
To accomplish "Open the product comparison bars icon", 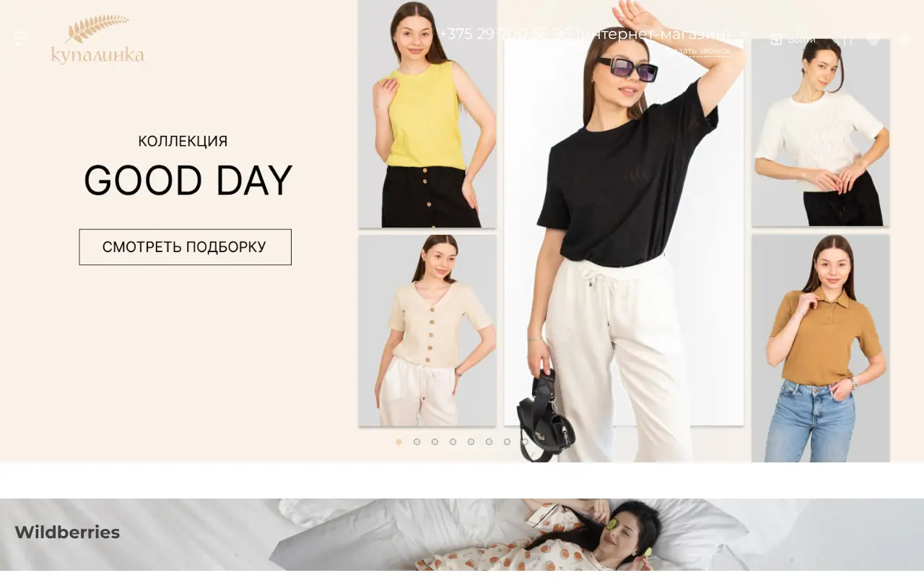I will tap(843, 40).
